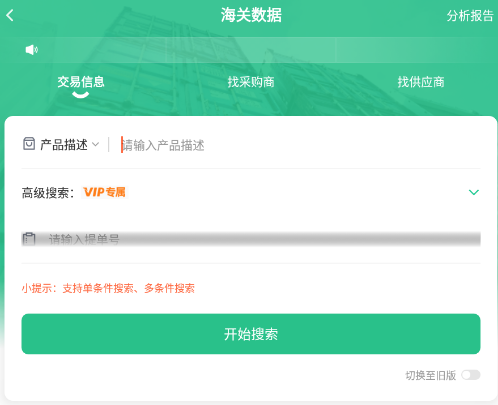This screenshot has height=405, width=498.
Task: Switch to the 找供应商 tab
Action: pyautogui.click(x=421, y=82)
